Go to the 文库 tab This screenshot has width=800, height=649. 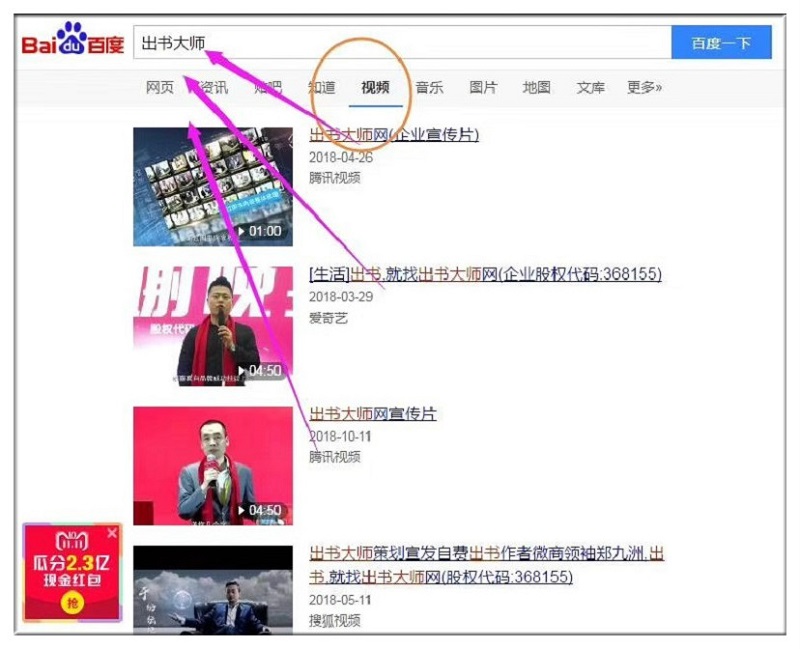point(590,88)
